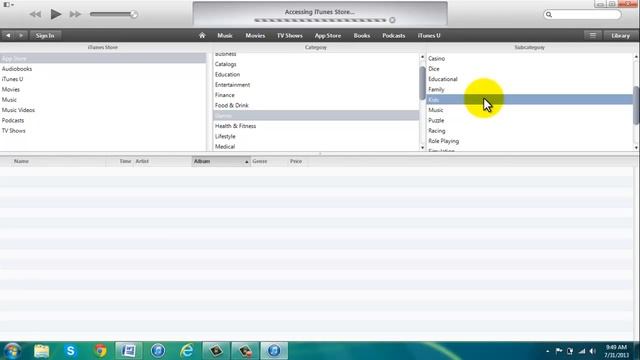Open the App Store tab in the navigation bar

(x=328, y=36)
